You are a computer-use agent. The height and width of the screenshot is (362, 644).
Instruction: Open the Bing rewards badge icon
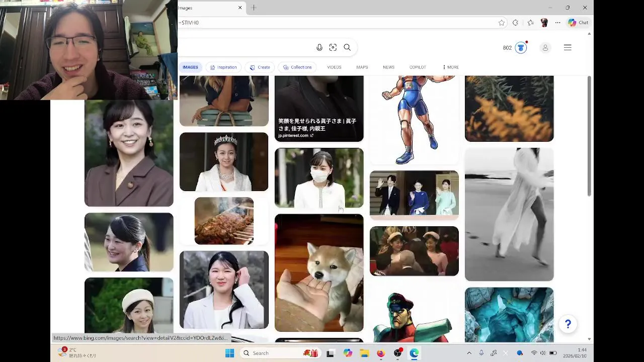pos(521,48)
